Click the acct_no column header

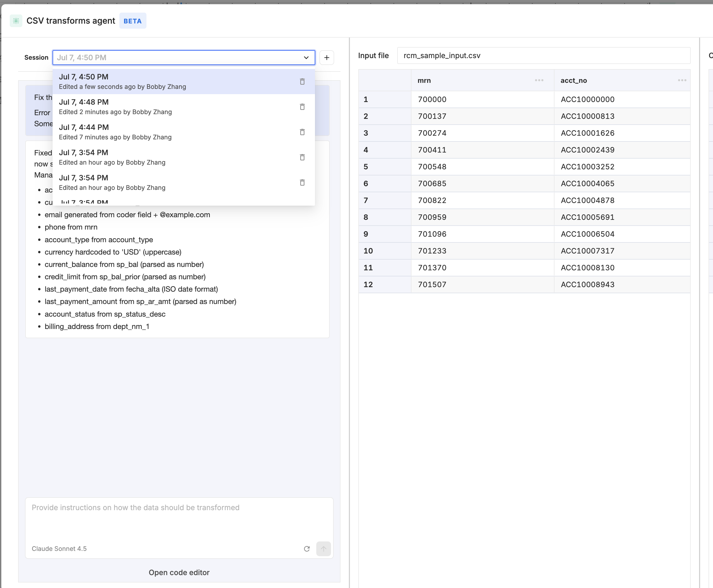click(x=622, y=80)
